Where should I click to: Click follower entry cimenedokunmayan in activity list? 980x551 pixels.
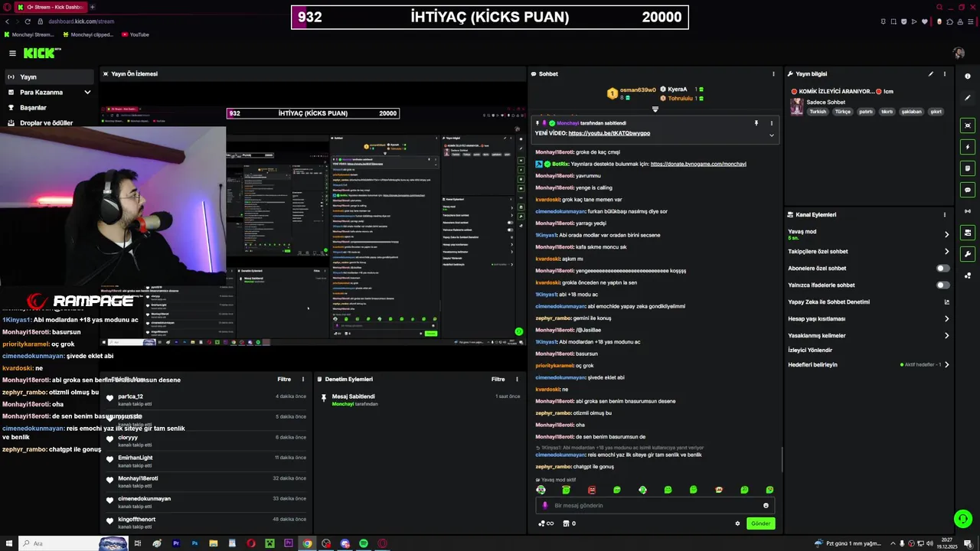click(x=207, y=502)
